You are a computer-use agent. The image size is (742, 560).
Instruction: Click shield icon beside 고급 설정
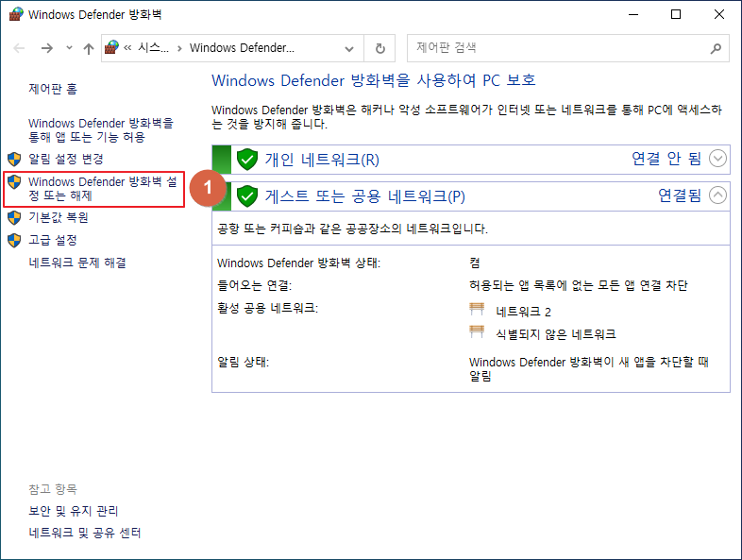click(14, 241)
